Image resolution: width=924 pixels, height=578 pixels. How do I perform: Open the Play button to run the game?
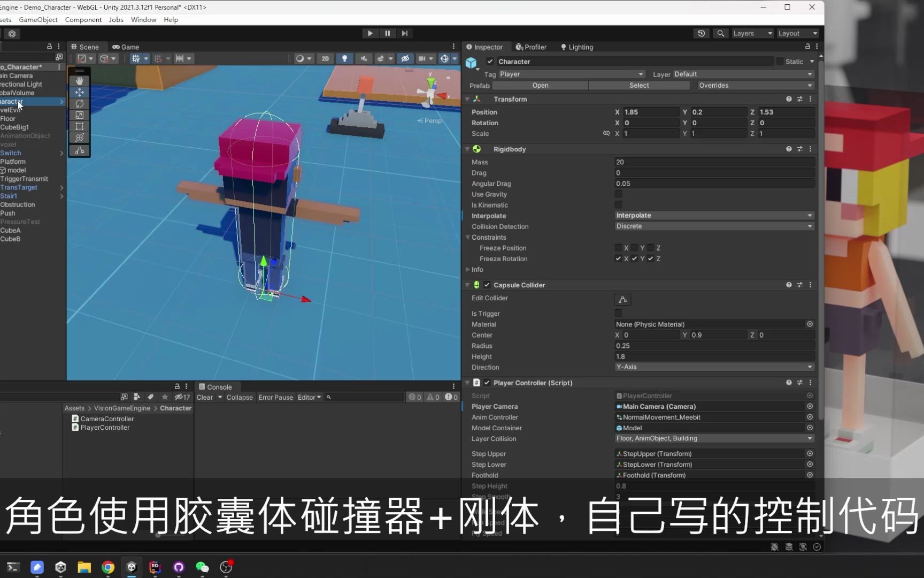(x=370, y=33)
